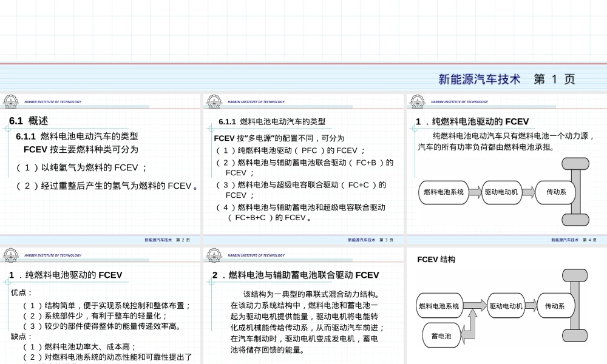Screen dimensions: 607x364
Task: Click footer 新能源汽车技术 第 3 页
Action: (x=370, y=240)
